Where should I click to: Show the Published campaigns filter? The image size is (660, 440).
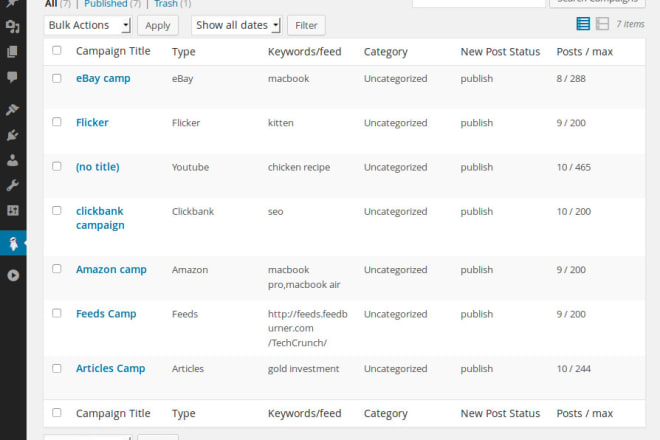[106, 4]
